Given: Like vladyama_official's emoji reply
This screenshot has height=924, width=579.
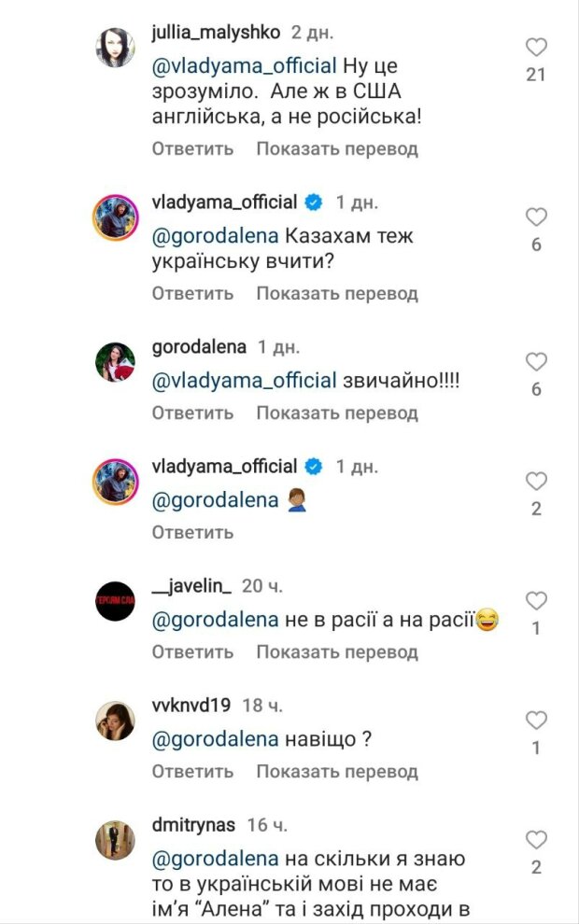Looking at the screenshot, I should (535, 483).
